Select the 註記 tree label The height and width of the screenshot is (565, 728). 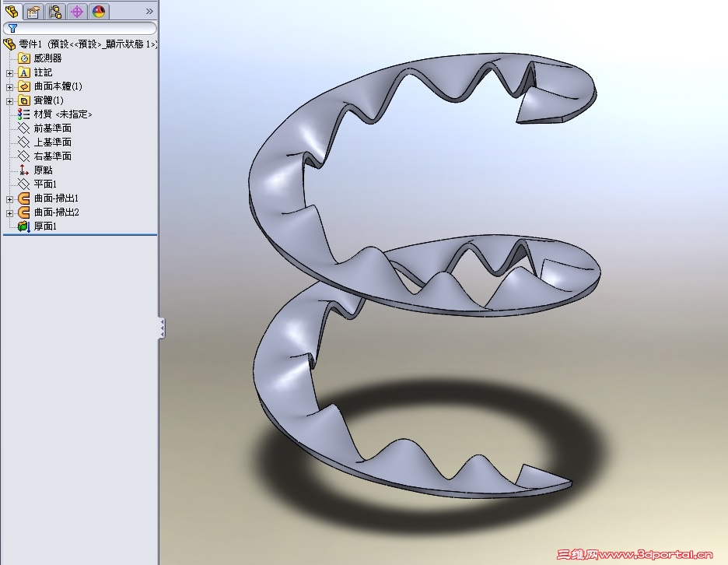pos(44,72)
